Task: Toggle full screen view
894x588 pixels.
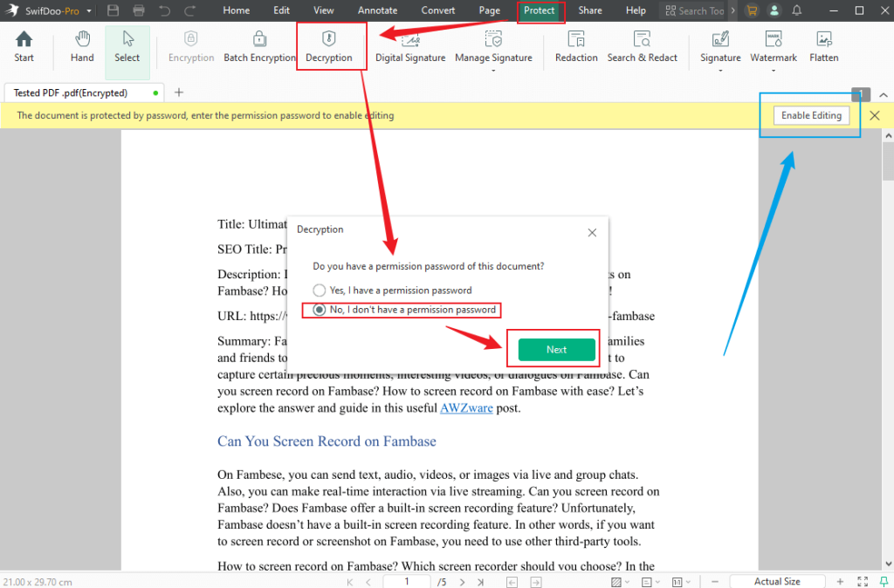Action: click(863, 581)
